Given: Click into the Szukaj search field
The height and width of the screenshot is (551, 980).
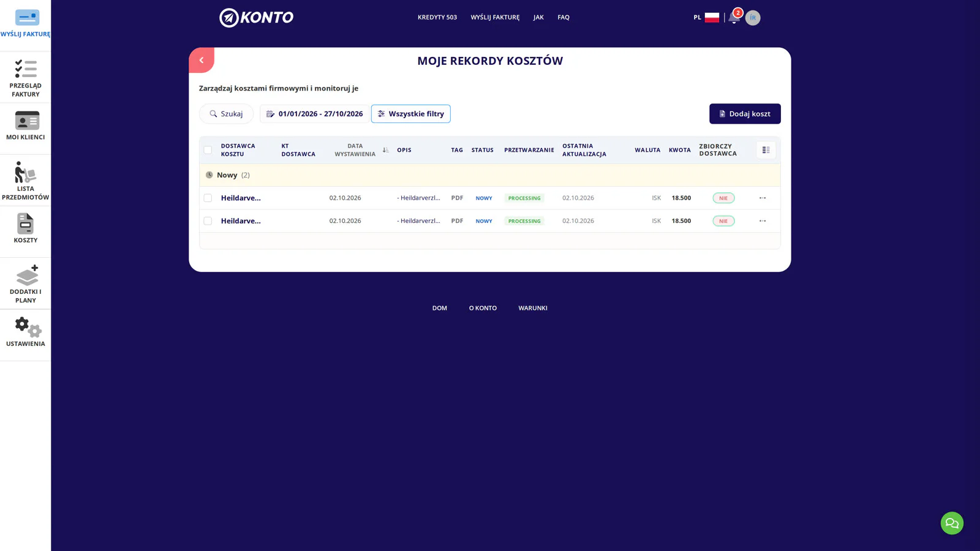Looking at the screenshot, I should click(x=226, y=114).
